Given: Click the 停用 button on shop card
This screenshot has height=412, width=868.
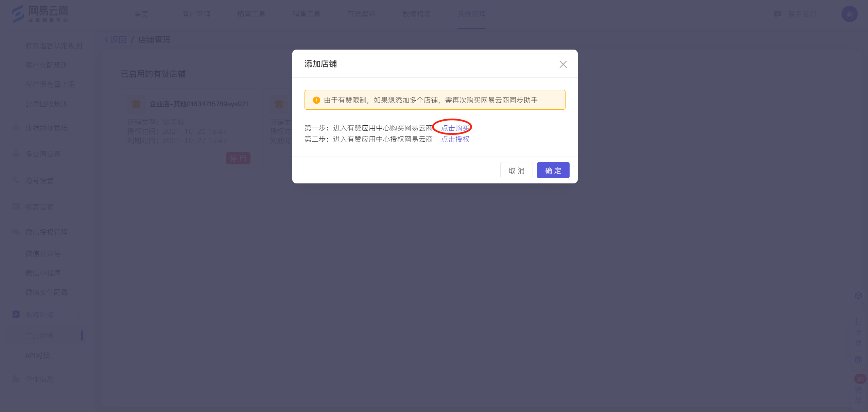Looking at the screenshot, I should point(238,158).
